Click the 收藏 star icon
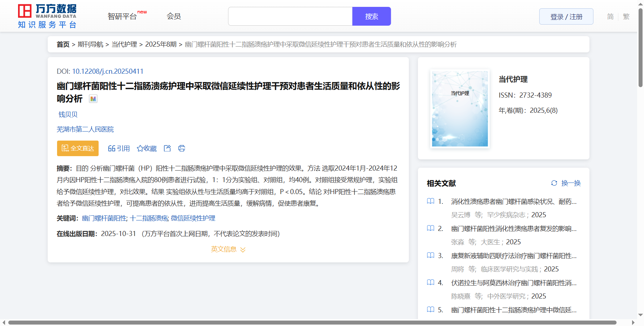This screenshot has width=644, height=326. (140, 149)
